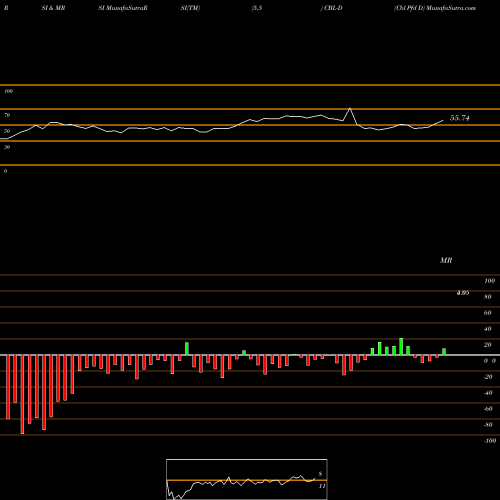Click the "SI MunafaSutraR" header text
Viewport: 500px width, 500px height.
tap(123, 8)
